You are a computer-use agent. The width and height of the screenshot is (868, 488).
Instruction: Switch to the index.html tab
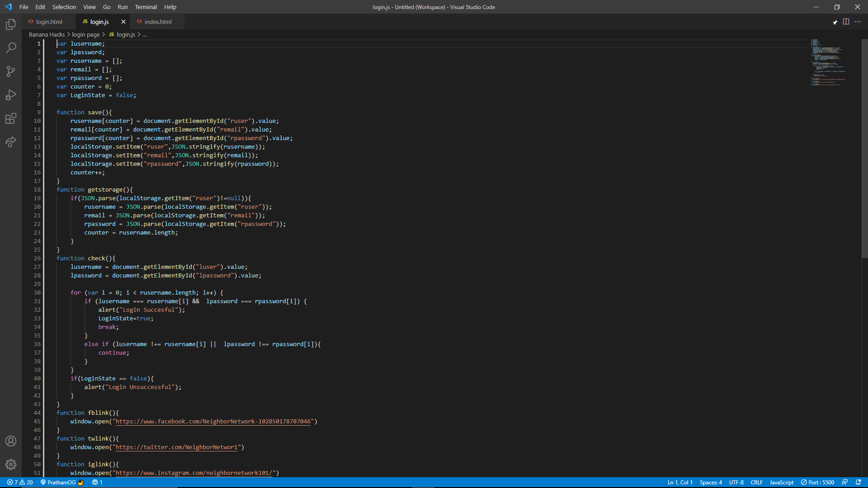pyautogui.click(x=158, y=22)
